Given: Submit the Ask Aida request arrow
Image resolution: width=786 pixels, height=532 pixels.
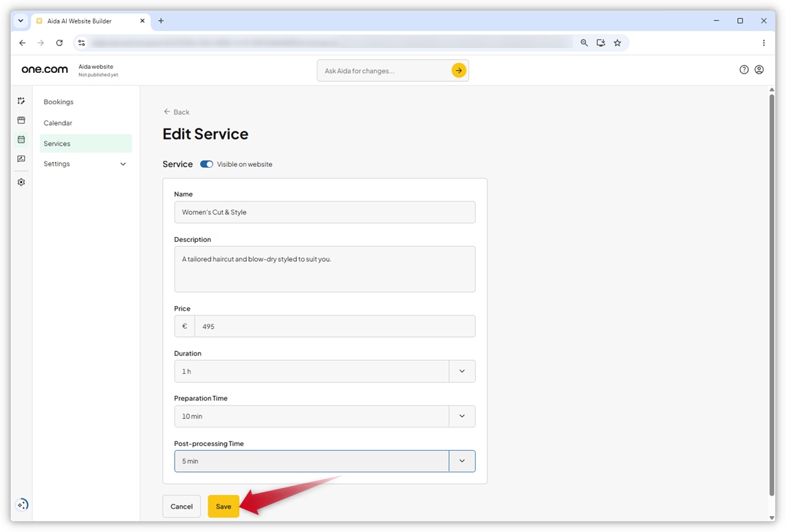Looking at the screenshot, I should (459, 71).
